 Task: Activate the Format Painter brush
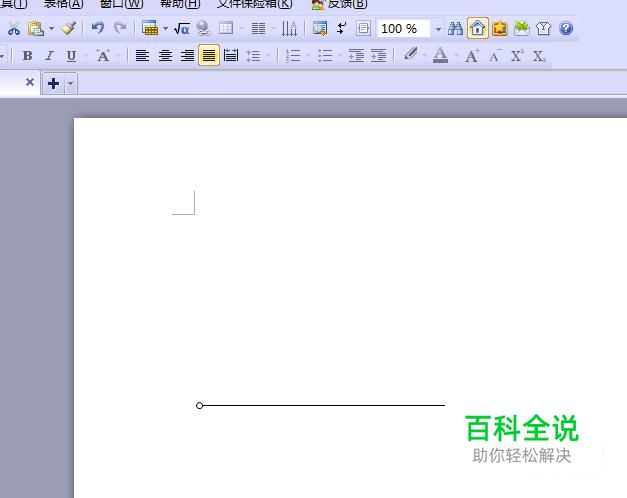[69, 28]
